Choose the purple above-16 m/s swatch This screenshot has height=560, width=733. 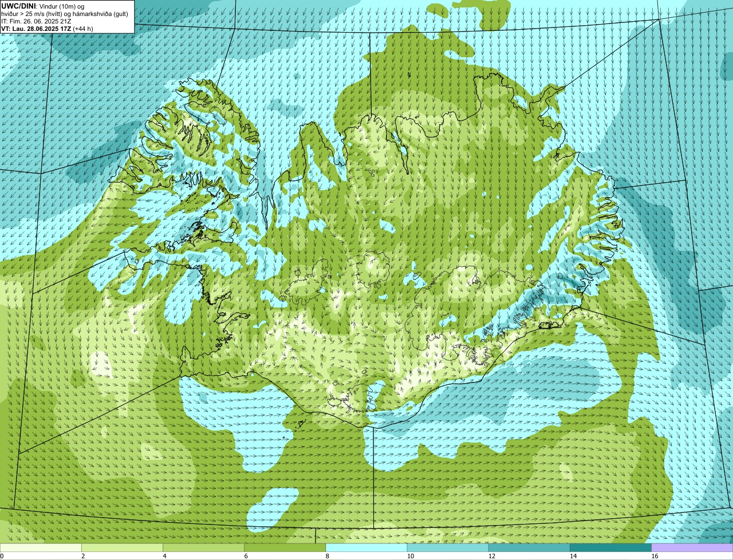[692, 547]
